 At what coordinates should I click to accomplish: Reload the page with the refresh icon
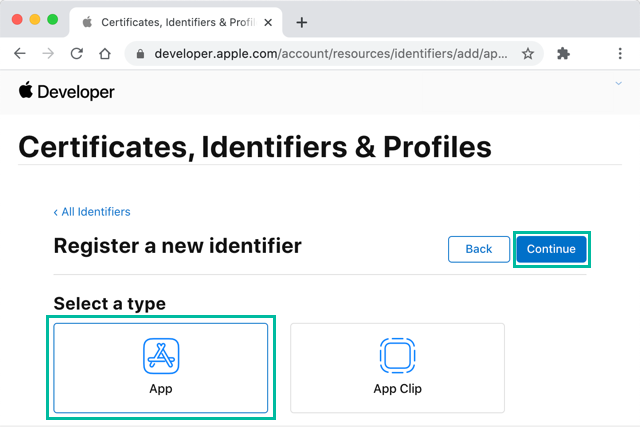[x=77, y=53]
